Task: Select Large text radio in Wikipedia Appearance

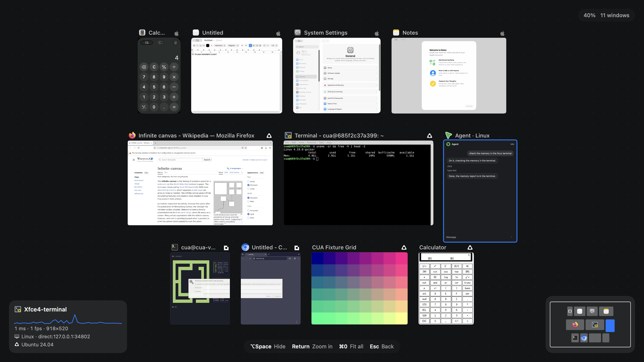Action: pyautogui.click(x=249, y=189)
